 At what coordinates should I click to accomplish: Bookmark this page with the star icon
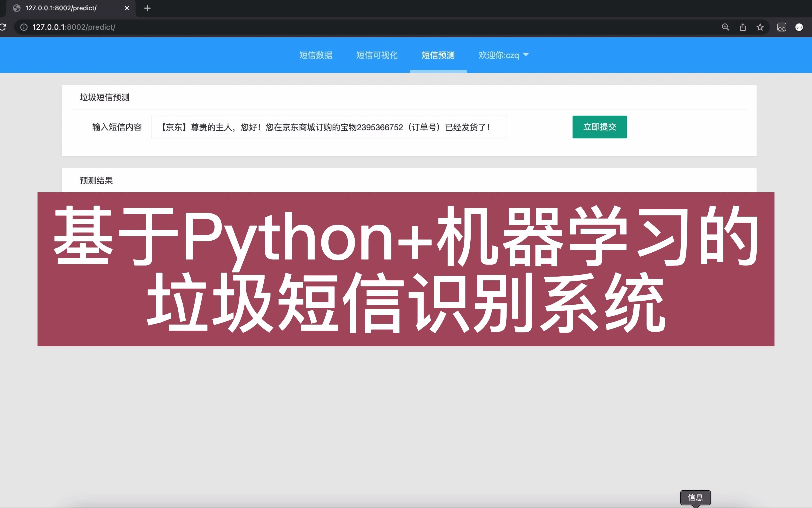coord(760,27)
